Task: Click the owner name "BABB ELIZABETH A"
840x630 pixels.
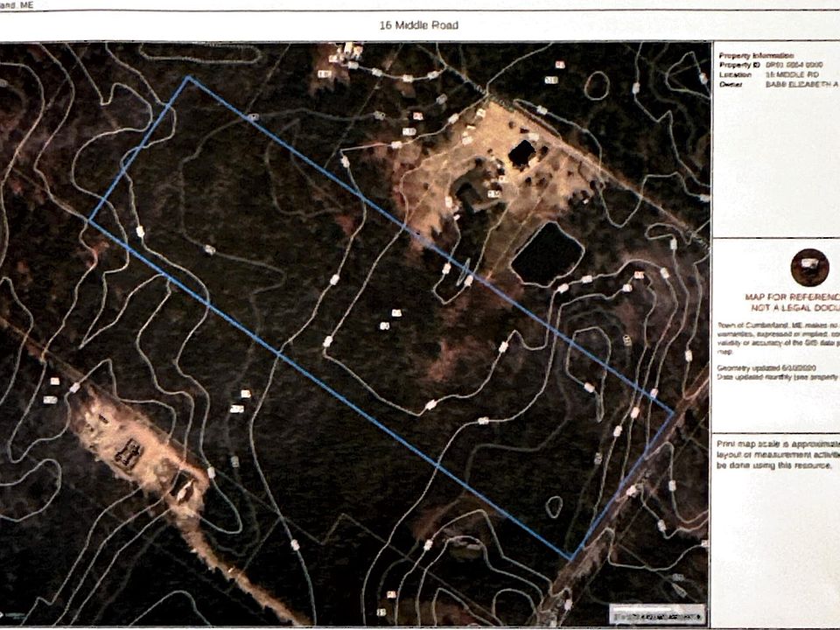Action: 801,85
